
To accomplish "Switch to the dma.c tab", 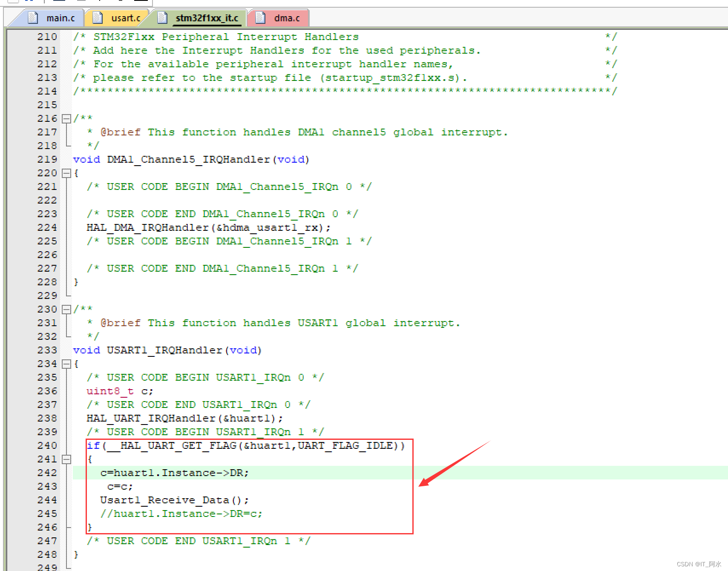I will click(287, 17).
